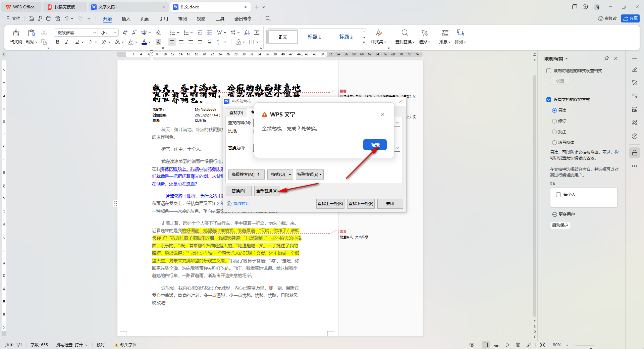Open the 页面 ribbon tab
This screenshot has height=349, width=644.
pos(145,19)
